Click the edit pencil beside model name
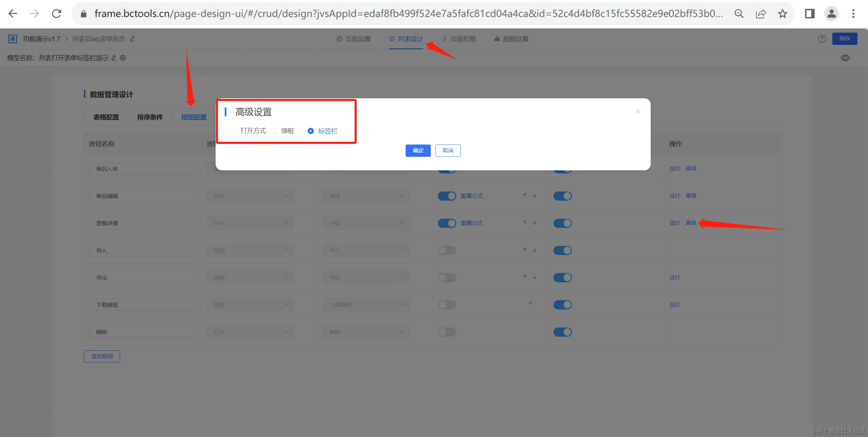This screenshot has height=437, width=868. pos(114,58)
